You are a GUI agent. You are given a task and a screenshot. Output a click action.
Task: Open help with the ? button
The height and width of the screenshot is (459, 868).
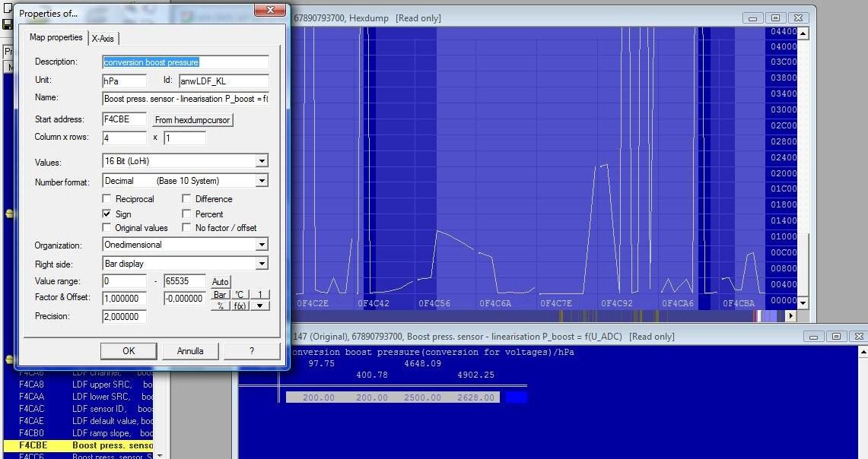(x=252, y=351)
